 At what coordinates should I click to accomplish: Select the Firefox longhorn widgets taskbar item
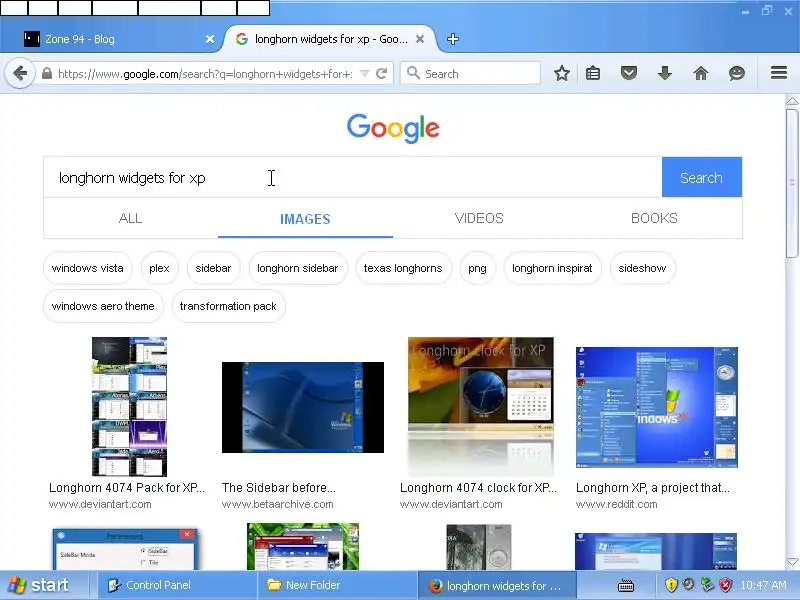[x=496, y=586]
